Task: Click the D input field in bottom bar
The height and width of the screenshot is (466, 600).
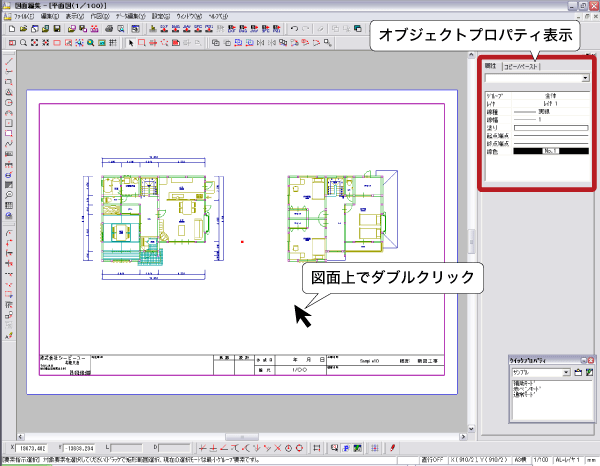Action: [174, 448]
